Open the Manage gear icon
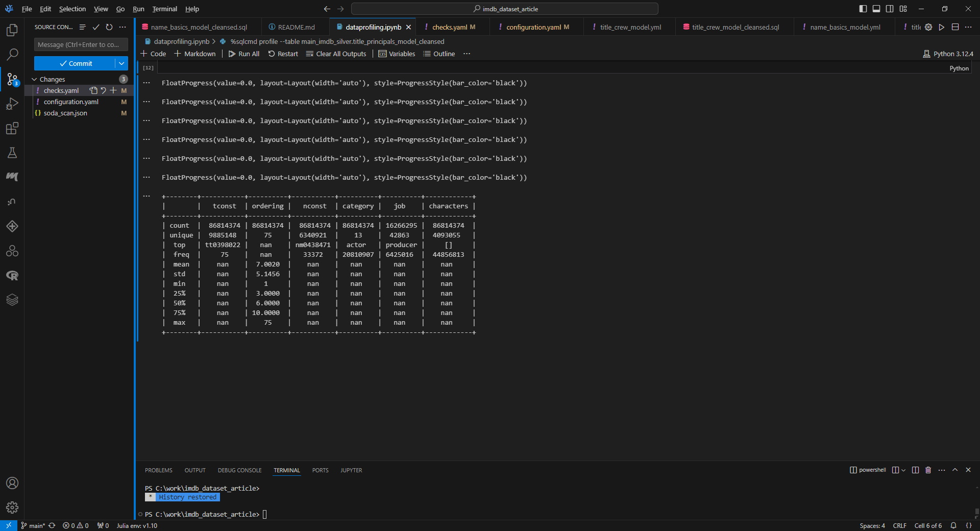The width and height of the screenshot is (980, 531). coord(12,508)
